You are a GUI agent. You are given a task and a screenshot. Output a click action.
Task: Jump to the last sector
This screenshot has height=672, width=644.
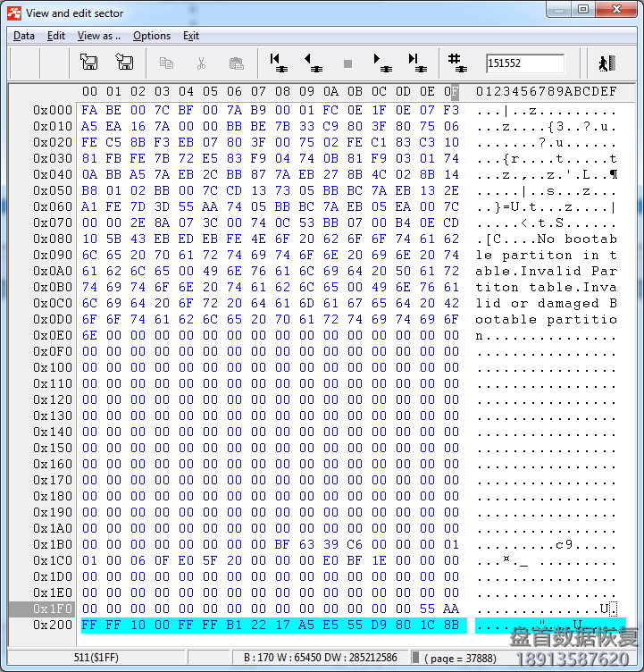point(417,63)
